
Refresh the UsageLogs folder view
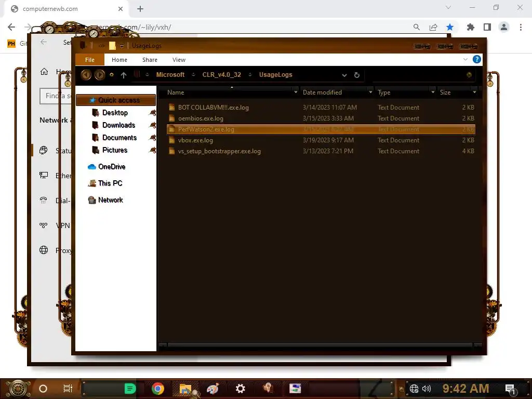tap(356, 75)
